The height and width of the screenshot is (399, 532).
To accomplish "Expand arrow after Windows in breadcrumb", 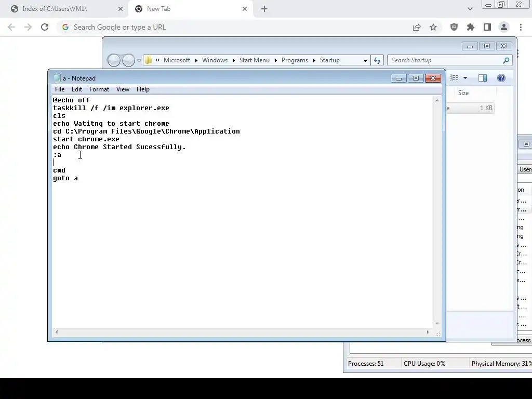I will click(233, 60).
